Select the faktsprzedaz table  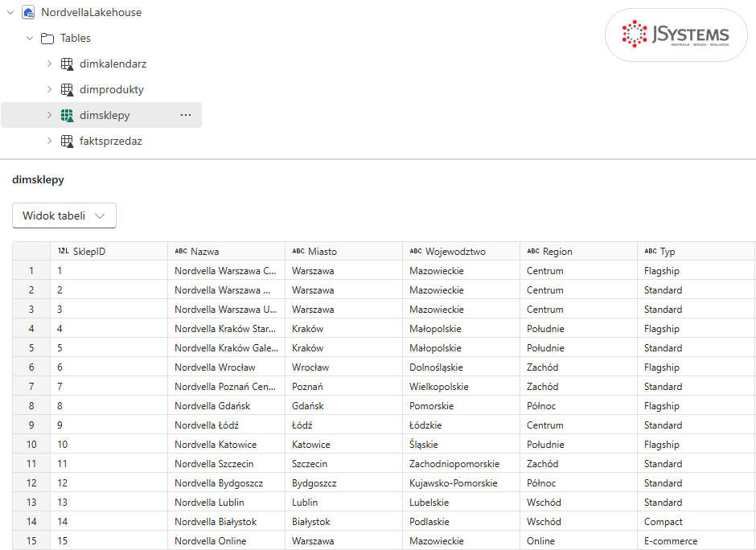111,141
